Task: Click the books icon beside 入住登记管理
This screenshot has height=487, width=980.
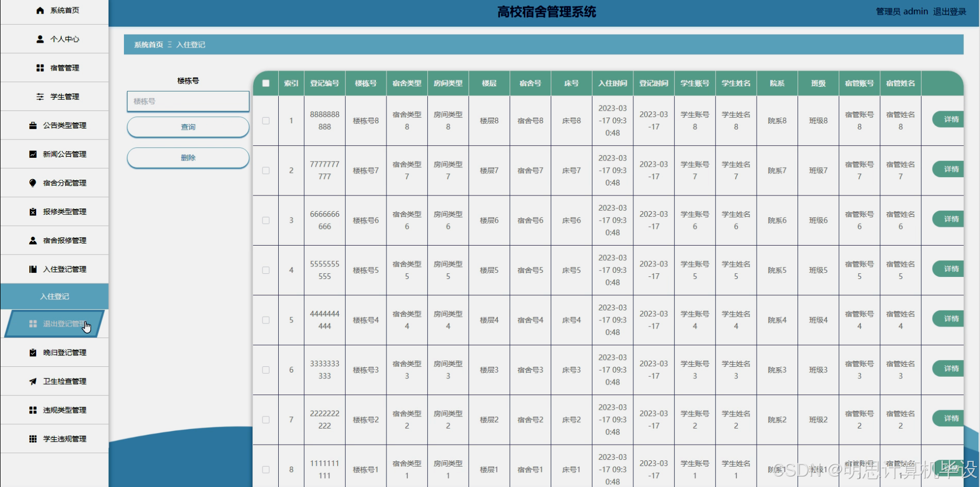Action: pyautogui.click(x=33, y=269)
